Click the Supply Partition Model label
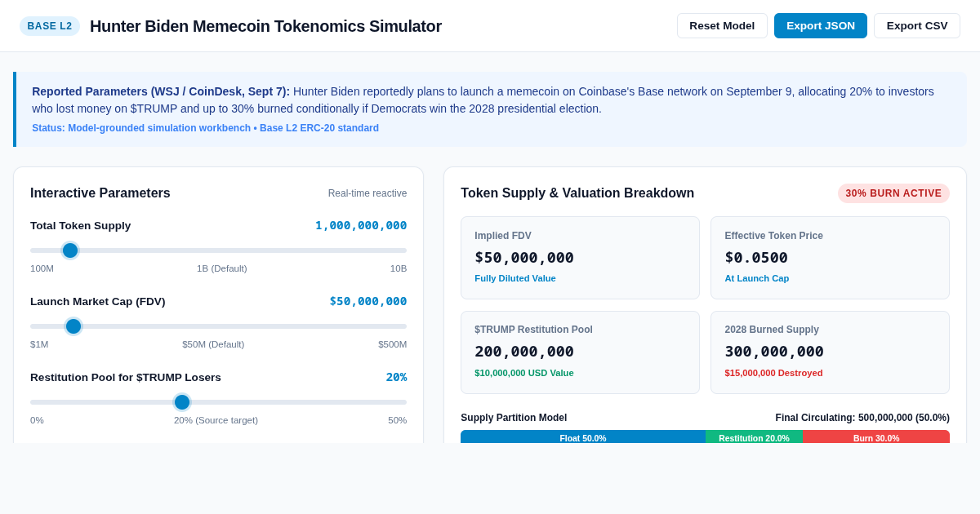980x514 pixels. (514, 418)
